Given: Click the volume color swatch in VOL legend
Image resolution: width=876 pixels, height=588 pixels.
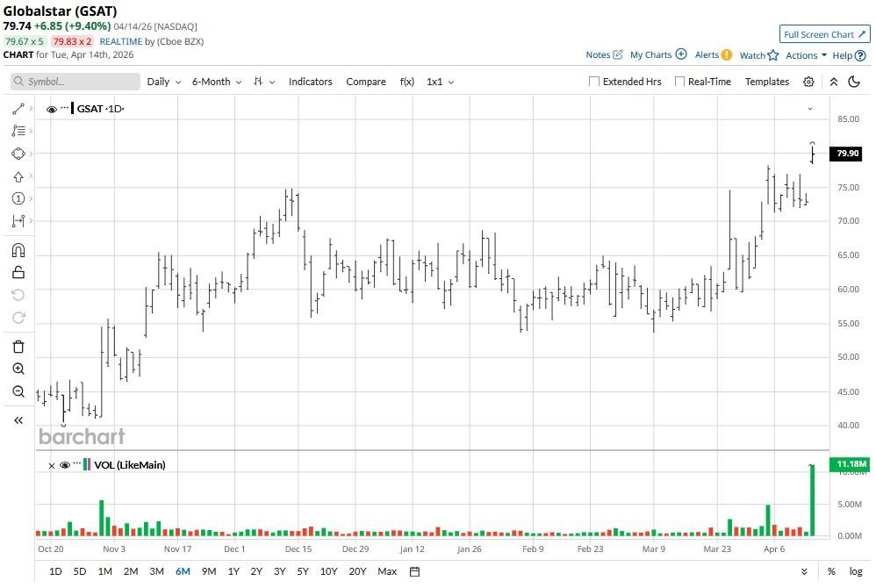Looking at the screenshot, I should click(x=87, y=464).
